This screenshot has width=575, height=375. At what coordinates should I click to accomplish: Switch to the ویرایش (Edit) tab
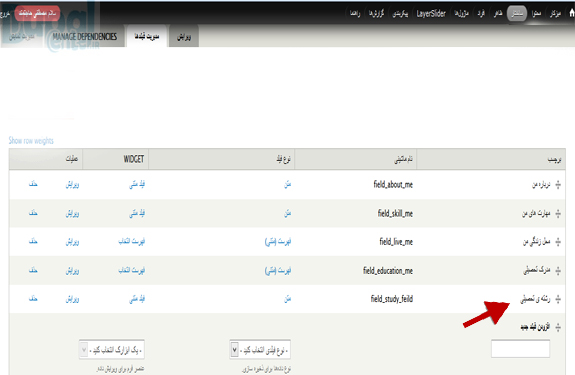coord(184,37)
